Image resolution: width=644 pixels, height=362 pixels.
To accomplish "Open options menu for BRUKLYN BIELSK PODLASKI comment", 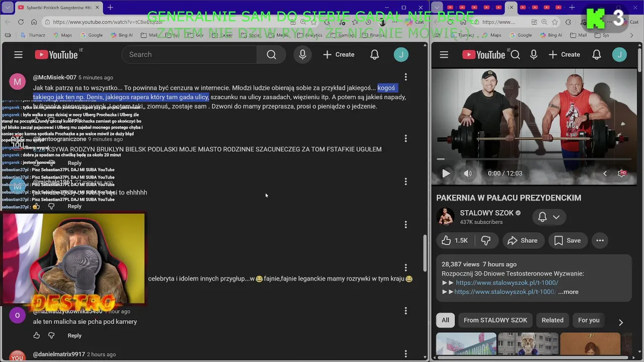I will [406, 138].
